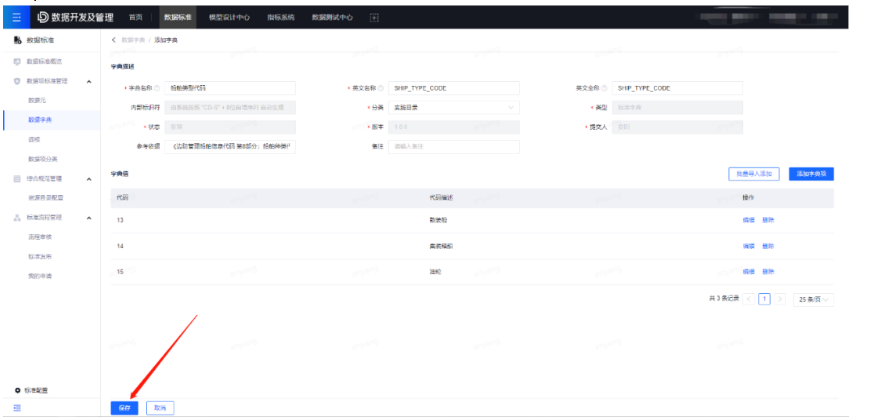Focus the 英文名称 input with SHIP_TYPE_CODE
This screenshot has width=893, height=420.
pos(454,88)
